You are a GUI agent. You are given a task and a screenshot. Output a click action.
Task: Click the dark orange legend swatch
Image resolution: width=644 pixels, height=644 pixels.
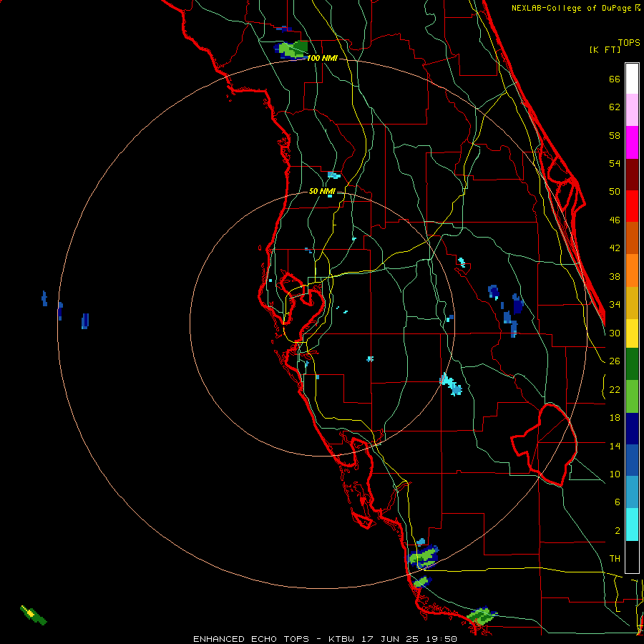click(632, 238)
